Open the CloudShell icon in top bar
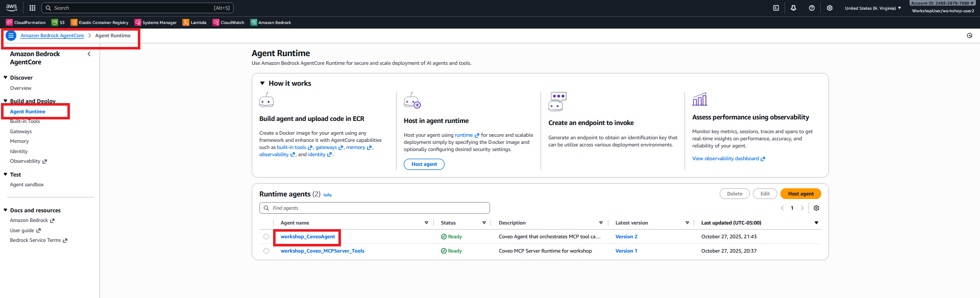 [x=776, y=8]
